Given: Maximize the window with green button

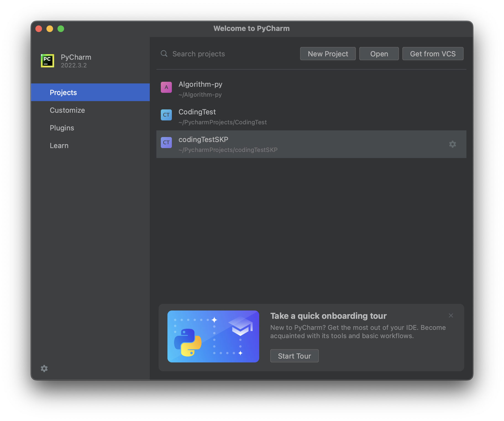Looking at the screenshot, I should [61, 29].
